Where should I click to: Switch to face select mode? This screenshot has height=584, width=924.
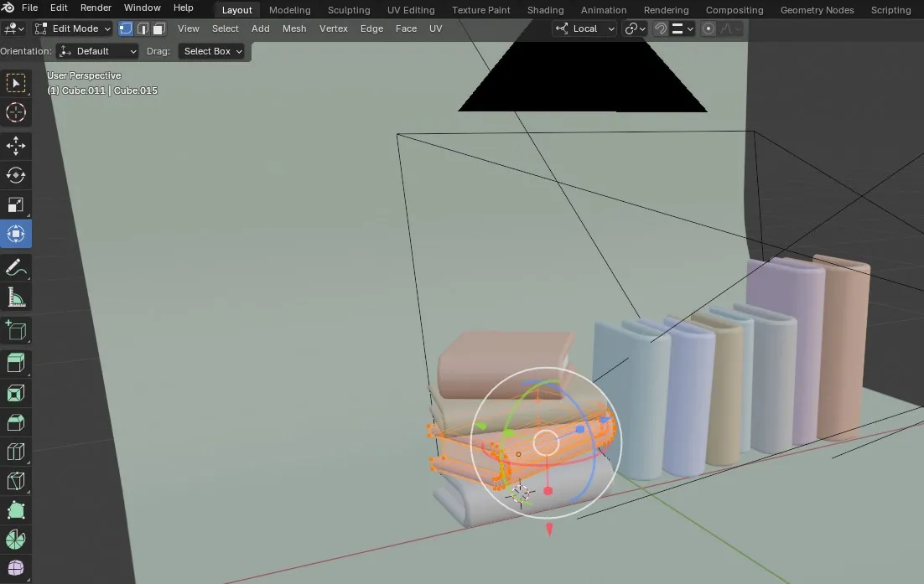click(x=158, y=28)
